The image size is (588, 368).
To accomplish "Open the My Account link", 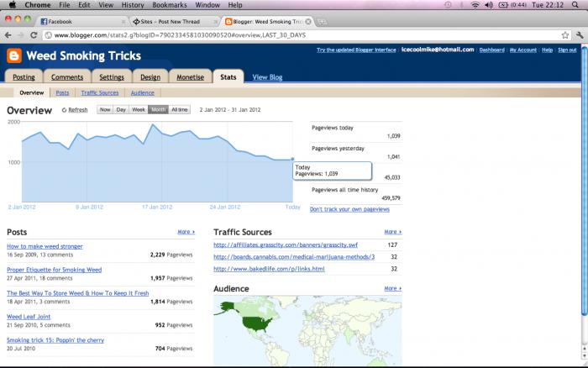I will (x=523, y=50).
